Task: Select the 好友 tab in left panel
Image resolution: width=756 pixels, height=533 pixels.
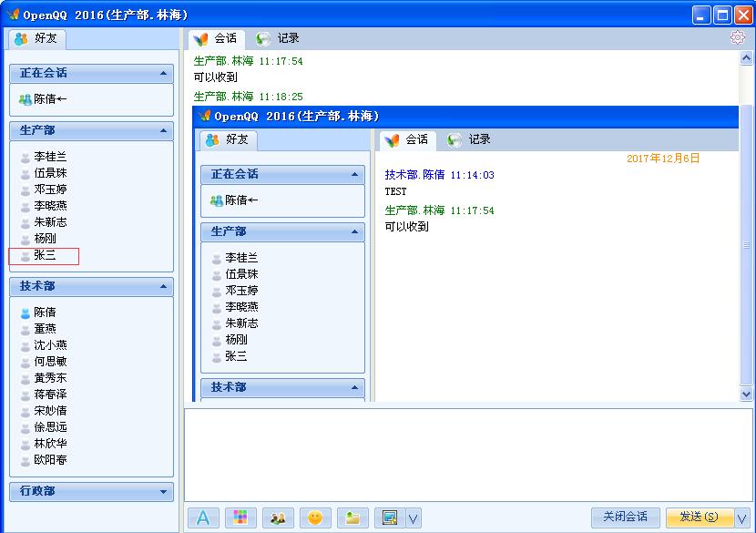Action: 36,38
